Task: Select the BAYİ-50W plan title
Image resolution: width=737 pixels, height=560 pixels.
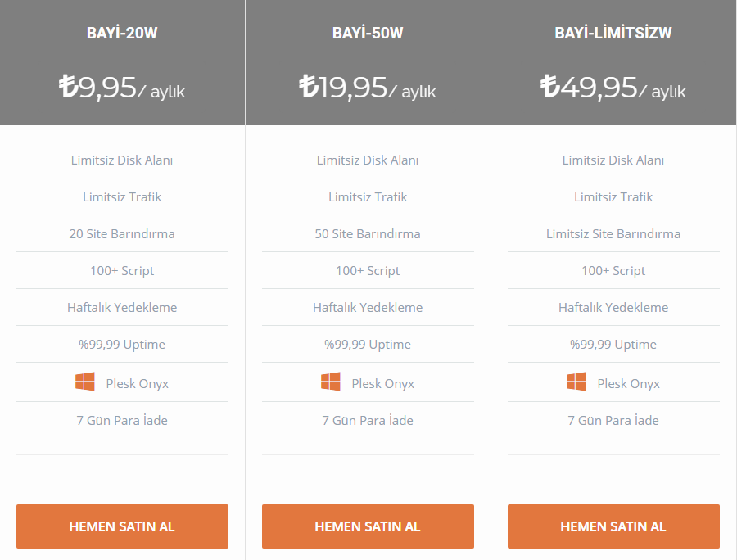Action: 368,33
